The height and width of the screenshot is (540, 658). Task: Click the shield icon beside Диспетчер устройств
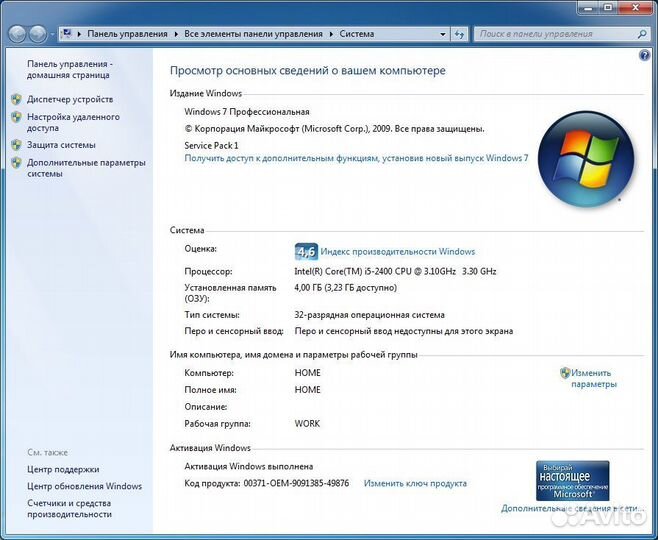coord(16,99)
